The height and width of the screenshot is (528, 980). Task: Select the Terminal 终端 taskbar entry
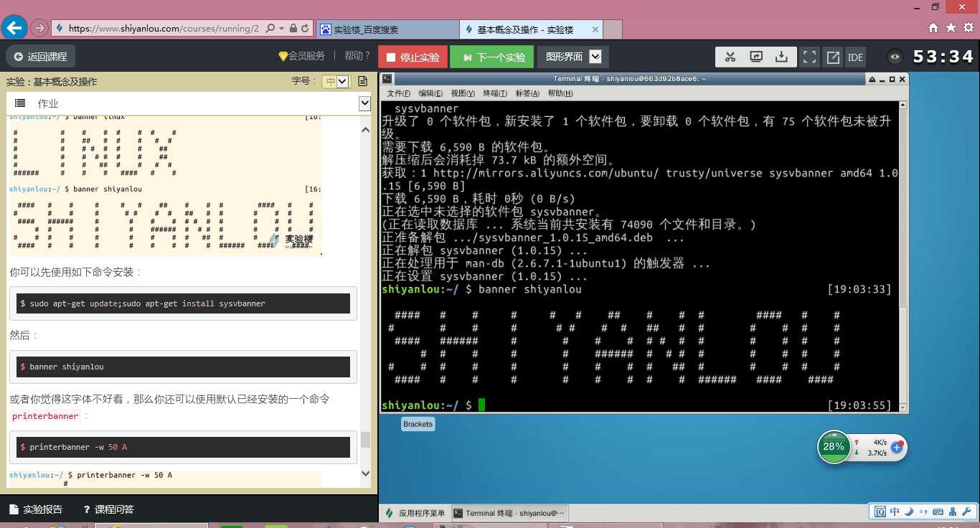510,513
